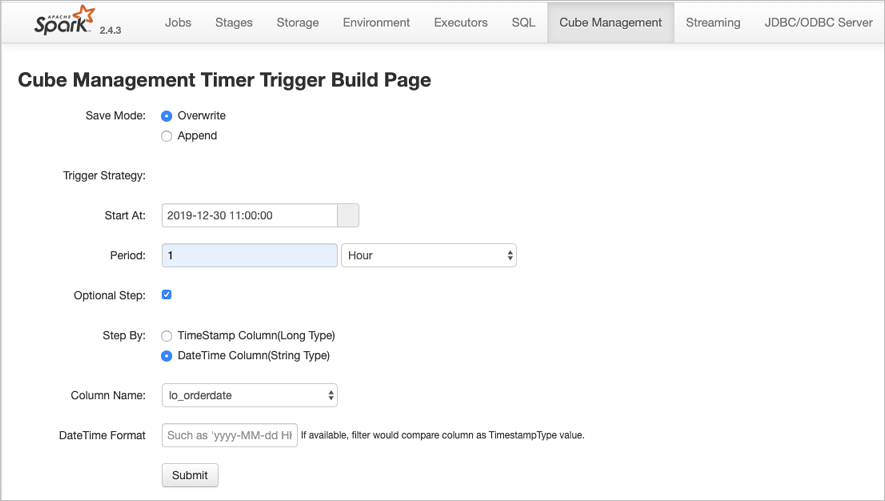Switch to the Executors tab
The image size is (885, 501).
click(461, 23)
